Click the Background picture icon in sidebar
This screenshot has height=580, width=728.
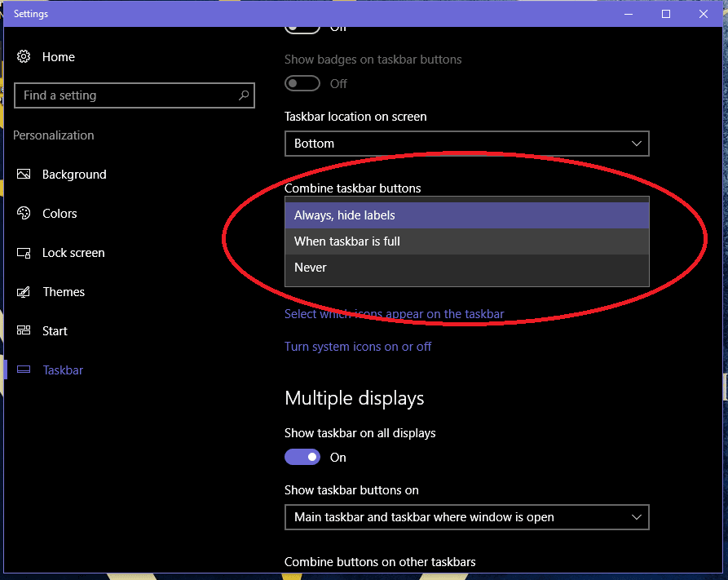pos(24,175)
